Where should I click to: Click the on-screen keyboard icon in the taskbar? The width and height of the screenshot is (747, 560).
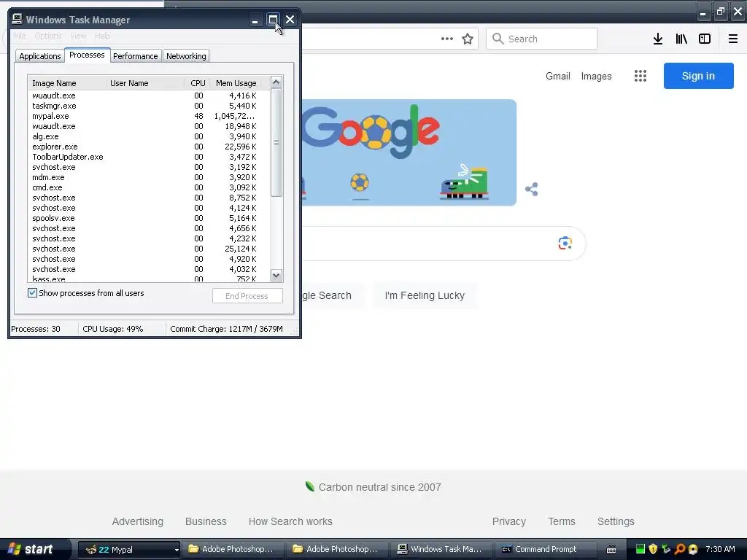[611, 550]
